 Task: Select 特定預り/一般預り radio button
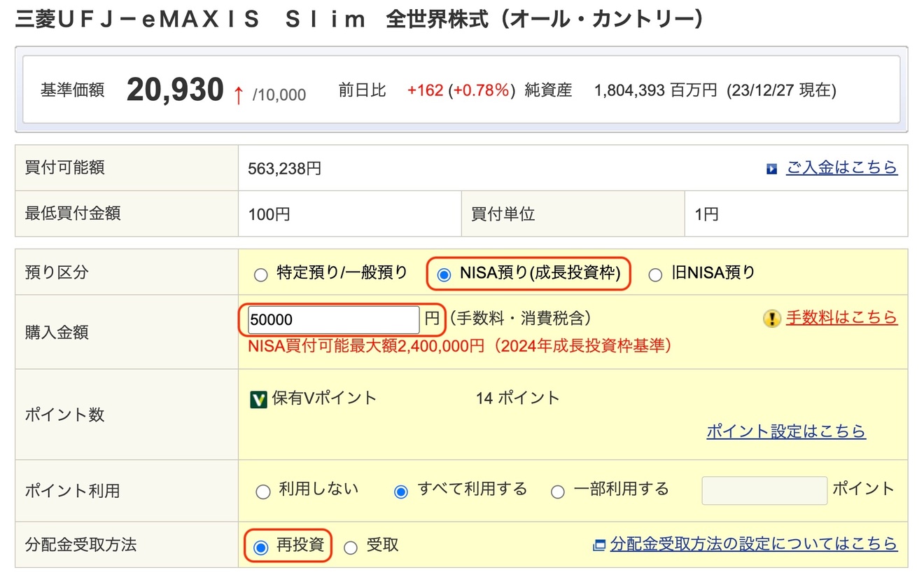coord(261,275)
